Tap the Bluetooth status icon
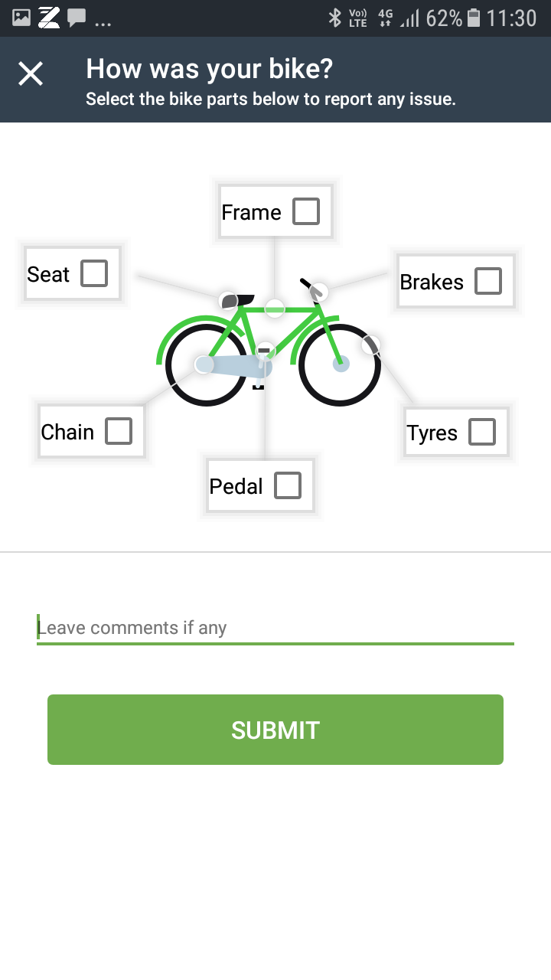The image size is (551, 980). point(334,18)
